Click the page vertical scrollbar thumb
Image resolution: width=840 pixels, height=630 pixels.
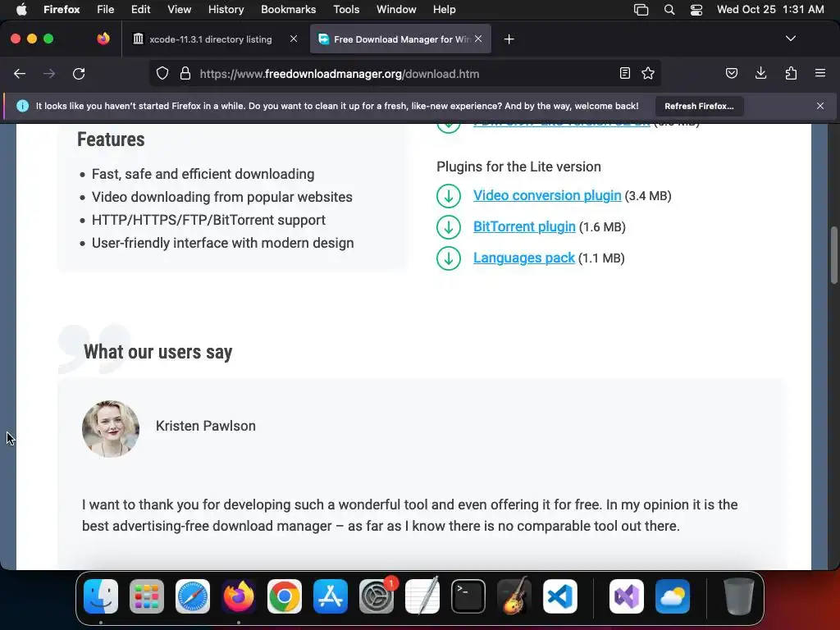pyautogui.click(x=834, y=256)
